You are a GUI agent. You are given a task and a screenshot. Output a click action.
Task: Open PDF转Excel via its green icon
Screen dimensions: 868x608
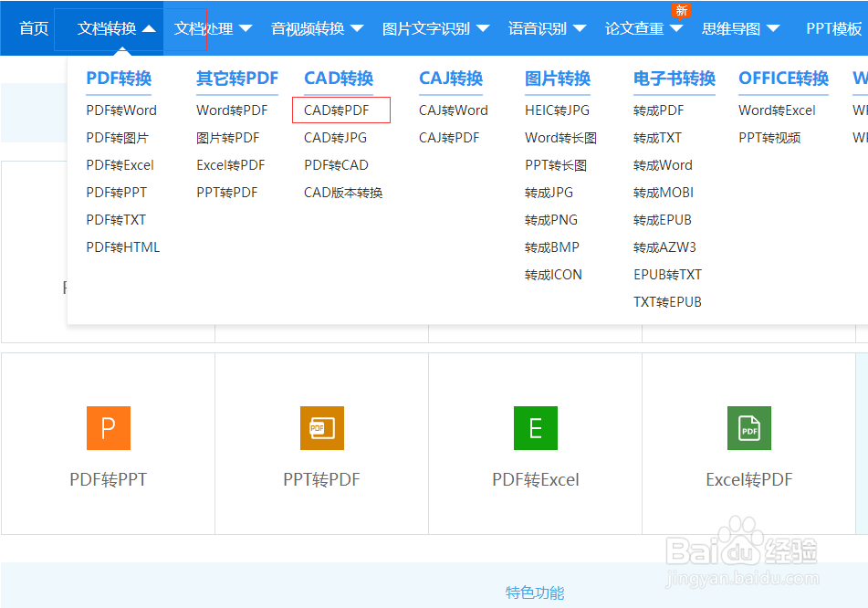(535, 427)
